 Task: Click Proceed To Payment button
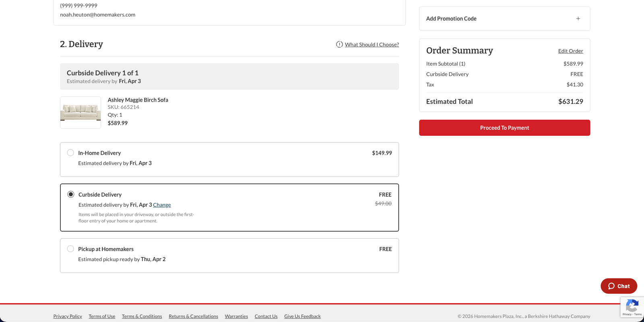pos(504,128)
